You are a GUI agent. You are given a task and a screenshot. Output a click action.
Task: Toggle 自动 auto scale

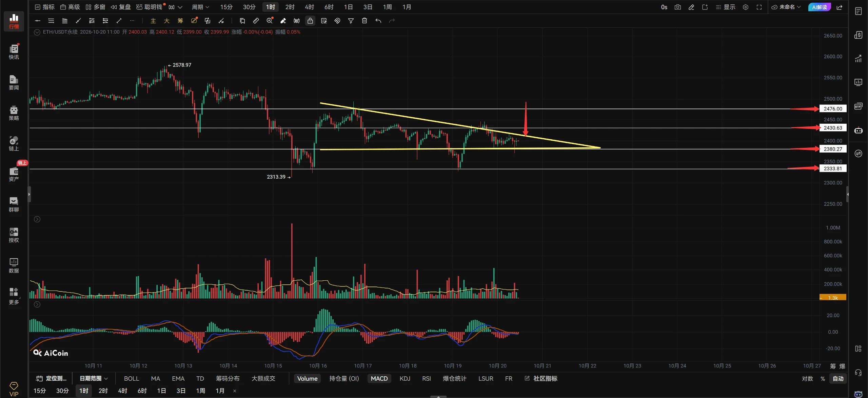[x=838, y=379]
